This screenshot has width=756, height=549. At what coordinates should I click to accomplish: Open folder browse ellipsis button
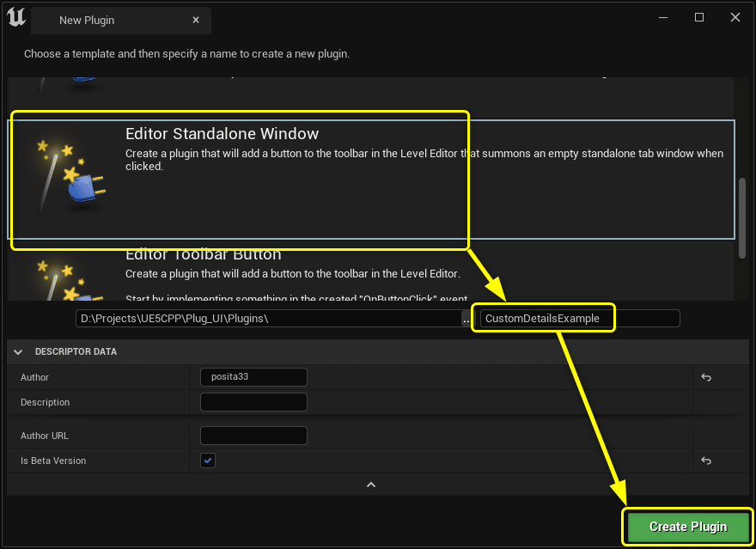tap(466, 319)
